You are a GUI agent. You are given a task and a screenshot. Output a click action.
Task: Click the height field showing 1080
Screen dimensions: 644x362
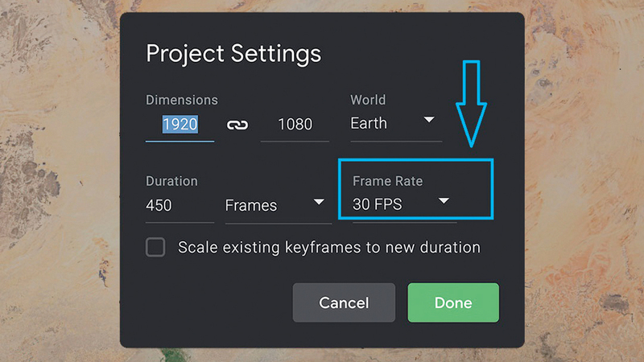(295, 125)
